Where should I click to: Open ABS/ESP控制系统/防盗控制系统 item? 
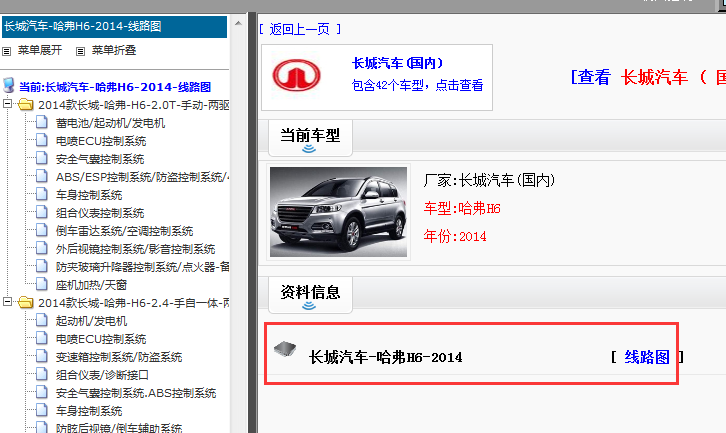143,177
